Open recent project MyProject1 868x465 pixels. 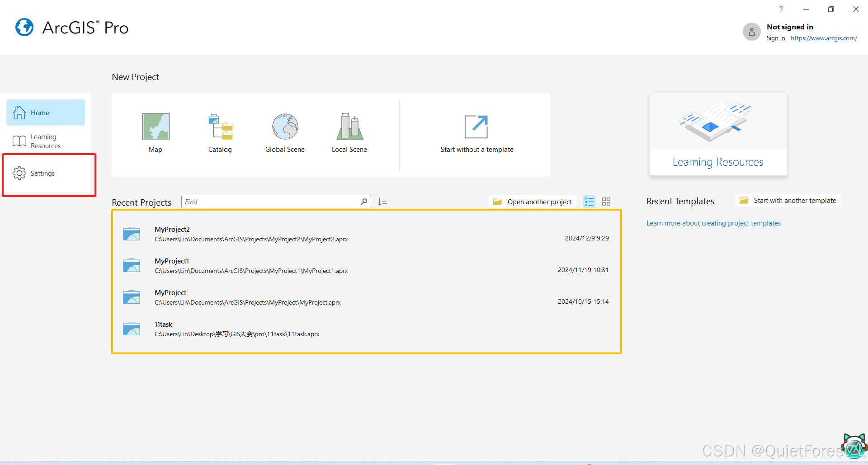(366, 266)
